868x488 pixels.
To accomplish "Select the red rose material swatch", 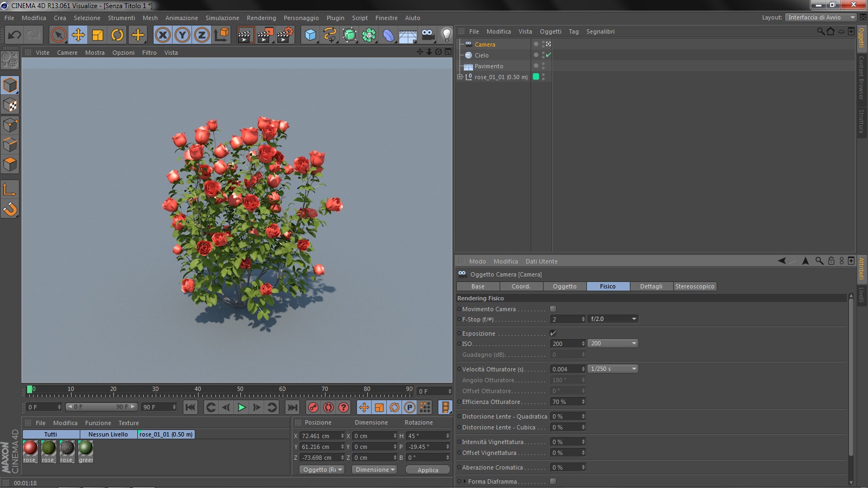I will tap(30, 448).
